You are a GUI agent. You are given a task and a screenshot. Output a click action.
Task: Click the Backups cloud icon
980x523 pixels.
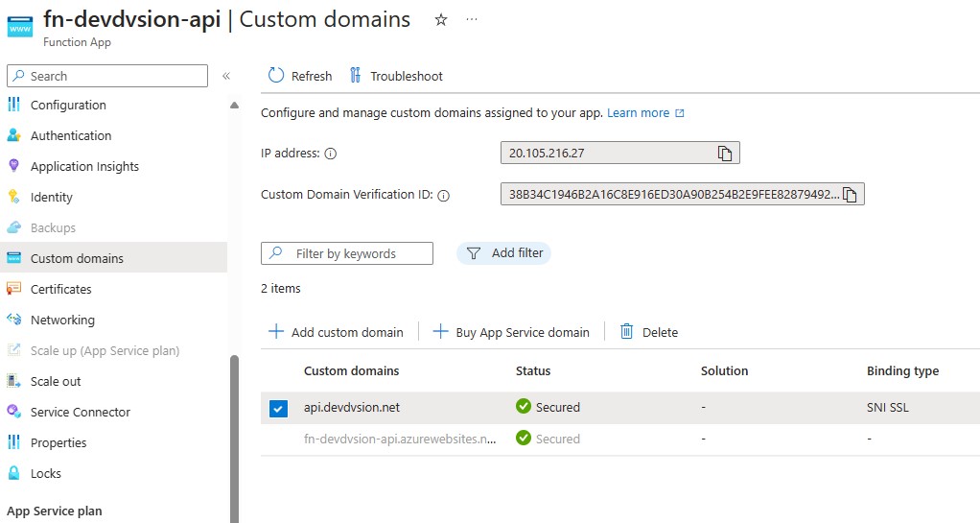click(x=13, y=227)
